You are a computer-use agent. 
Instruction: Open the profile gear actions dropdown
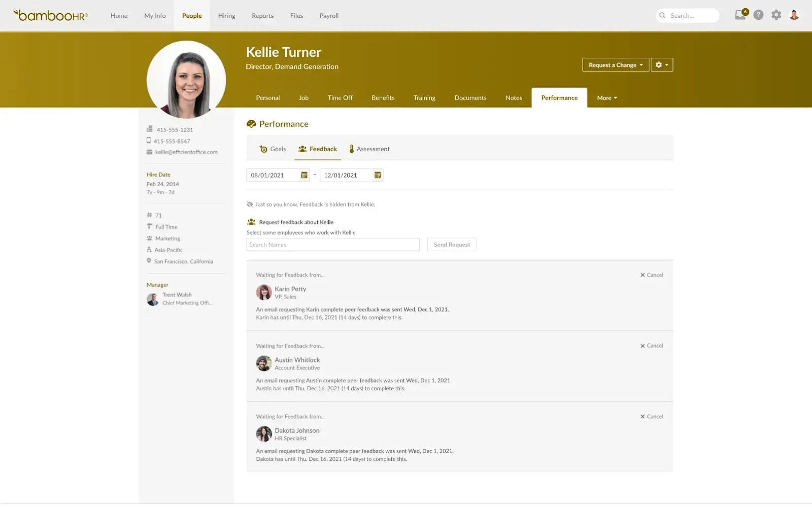tap(662, 65)
